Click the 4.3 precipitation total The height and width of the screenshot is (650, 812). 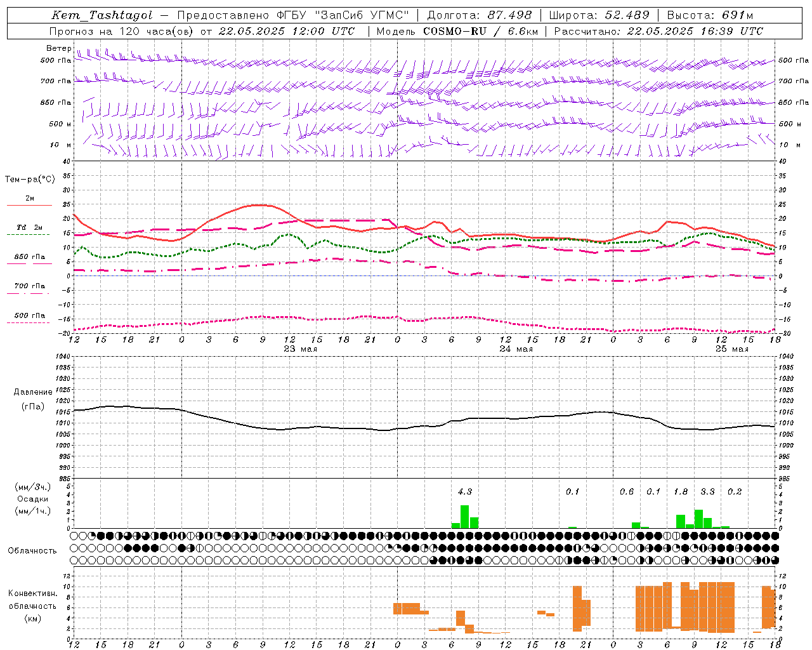click(465, 491)
